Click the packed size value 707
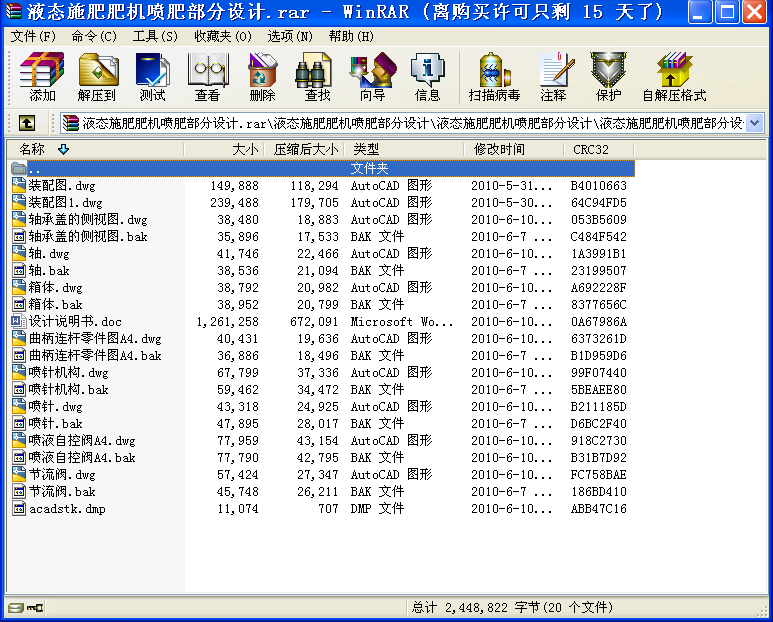Screen dimensions: 773x622 328,509
